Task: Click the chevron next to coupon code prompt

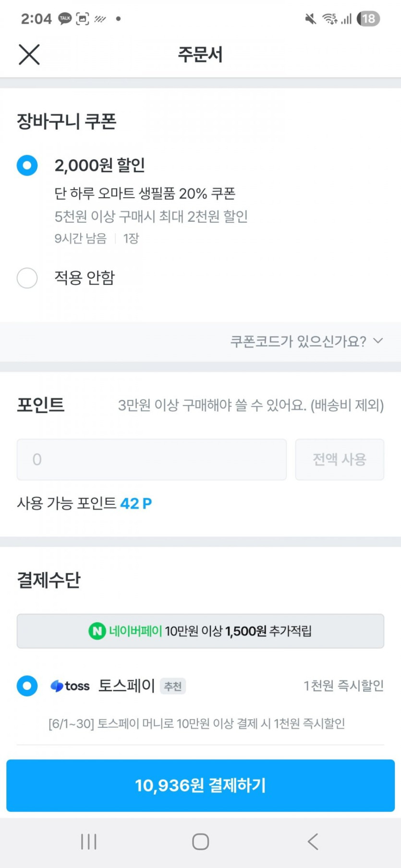Action: pyautogui.click(x=378, y=341)
